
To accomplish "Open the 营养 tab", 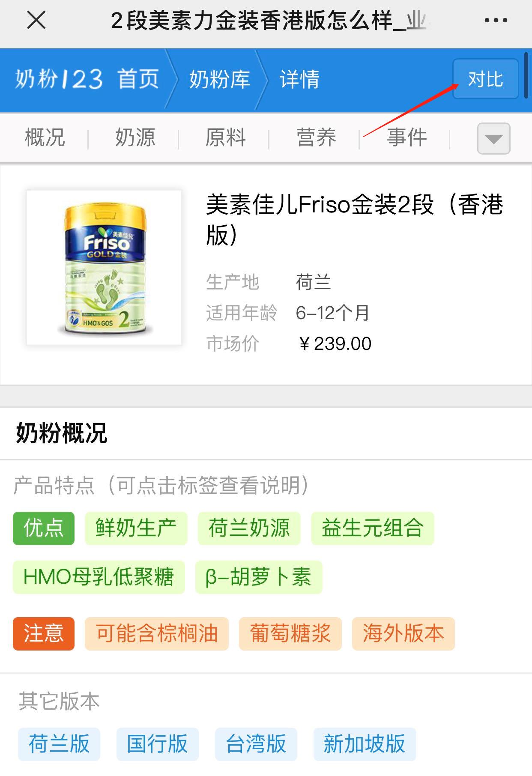I will pyautogui.click(x=316, y=138).
